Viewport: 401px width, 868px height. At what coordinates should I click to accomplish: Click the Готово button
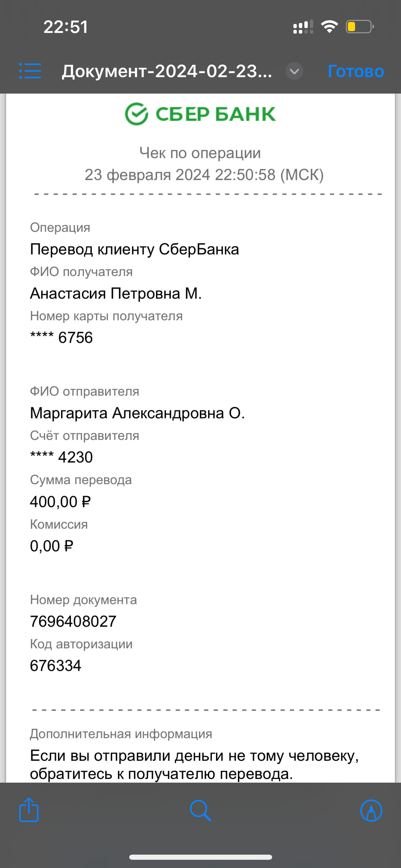356,71
